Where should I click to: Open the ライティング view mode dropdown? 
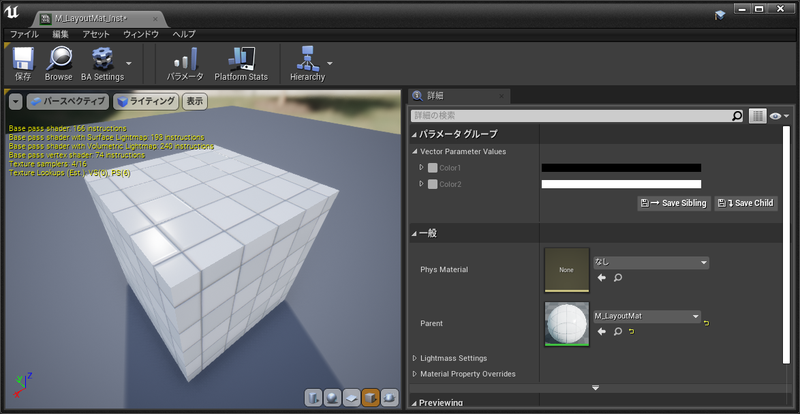click(146, 102)
